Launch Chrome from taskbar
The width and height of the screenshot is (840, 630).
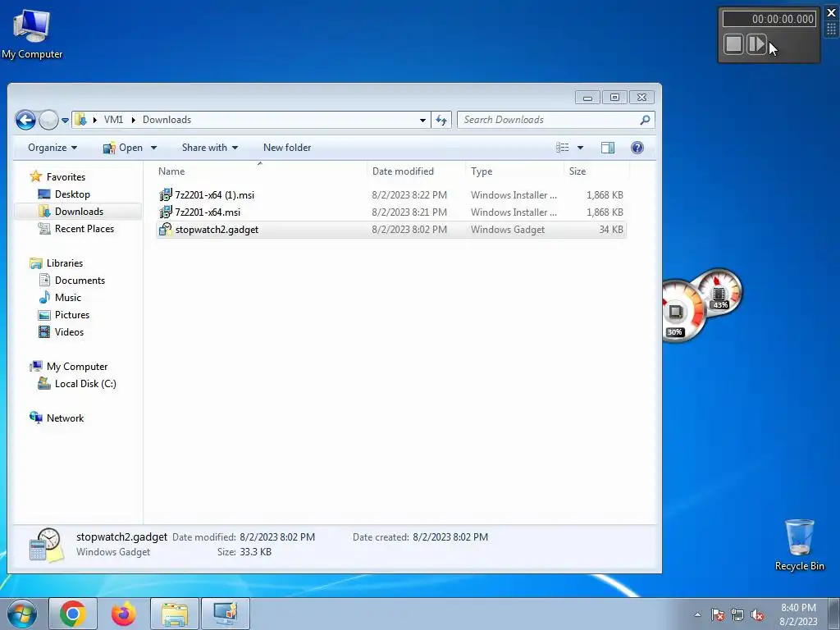(73, 614)
